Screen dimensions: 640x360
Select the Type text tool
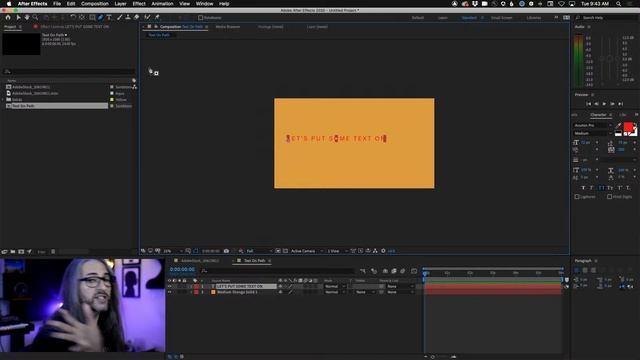pos(109,18)
